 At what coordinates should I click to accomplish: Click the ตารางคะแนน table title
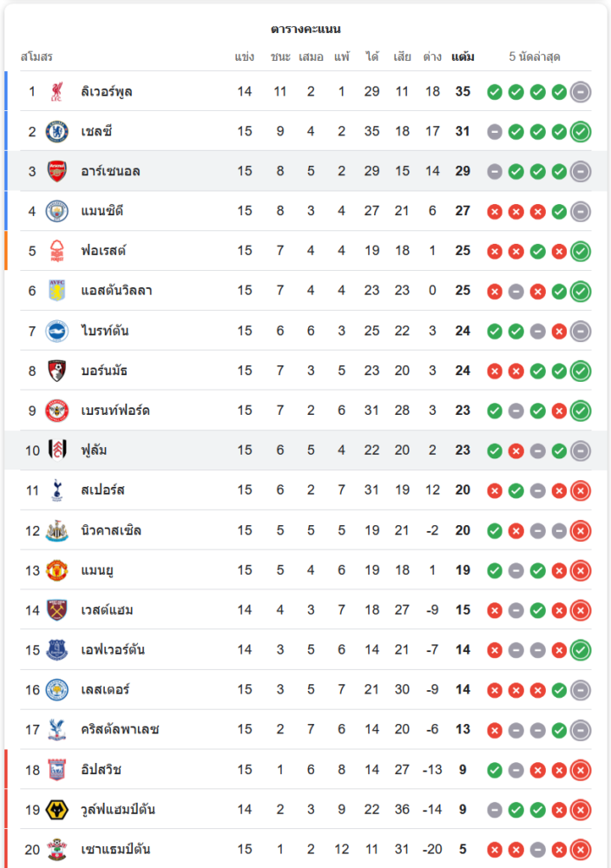(305, 30)
